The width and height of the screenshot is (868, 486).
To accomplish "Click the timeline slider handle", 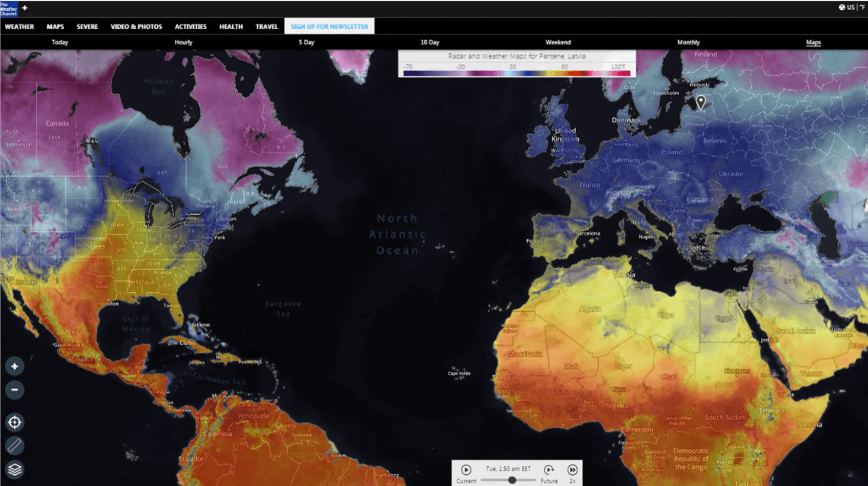I will [x=512, y=480].
